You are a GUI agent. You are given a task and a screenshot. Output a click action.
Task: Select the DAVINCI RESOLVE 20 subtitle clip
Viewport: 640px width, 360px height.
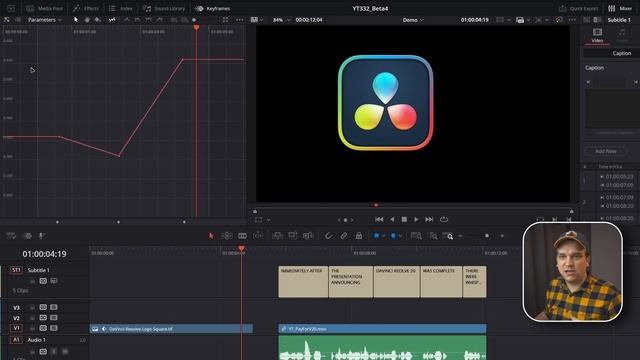click(x=397, y=282)
